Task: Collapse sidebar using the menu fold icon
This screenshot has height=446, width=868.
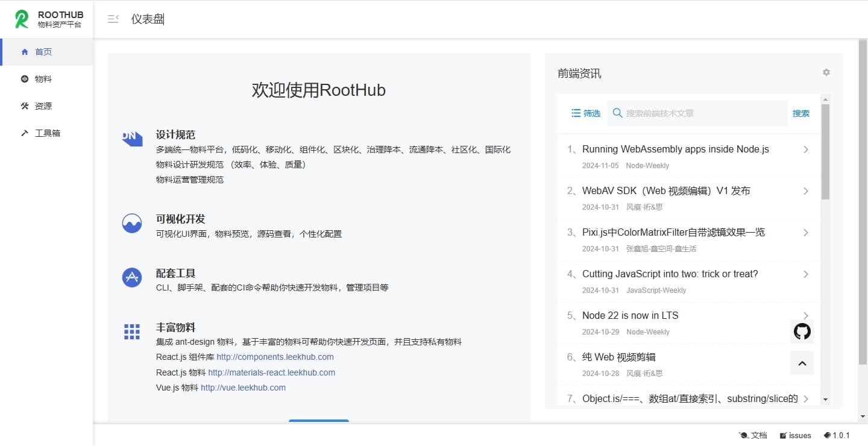Action: 113,19
